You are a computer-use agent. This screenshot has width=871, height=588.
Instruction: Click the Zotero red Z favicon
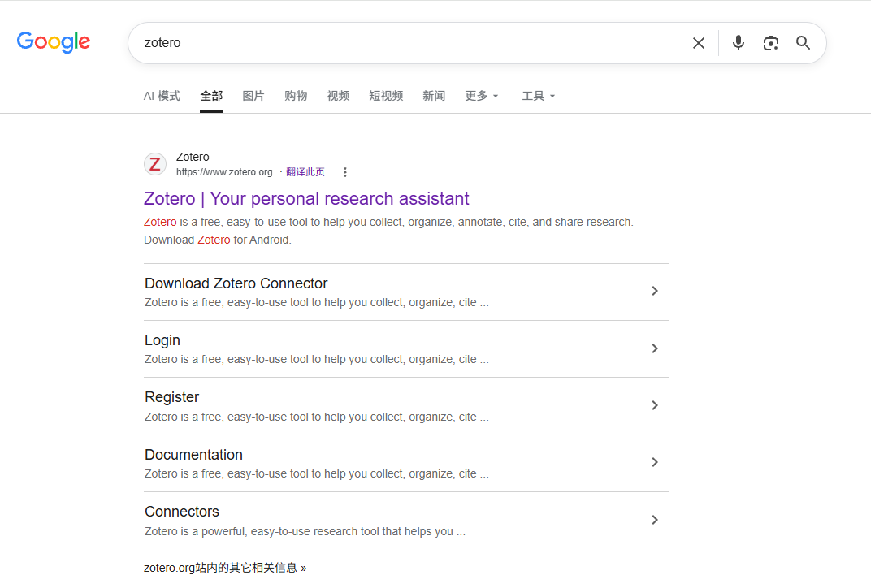coord(155,164)
